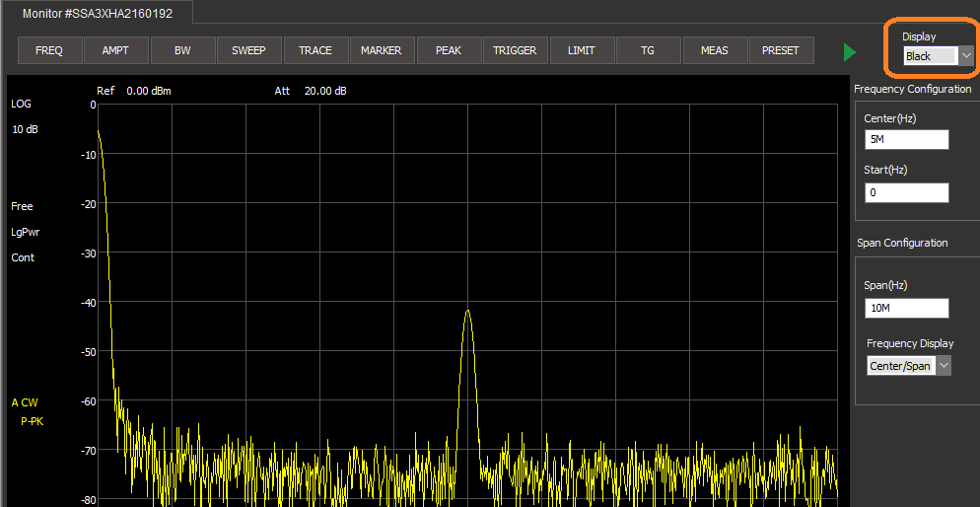Click the TRACE button
This screenshot has width=980, height=507.
click(x=315, y=50)
